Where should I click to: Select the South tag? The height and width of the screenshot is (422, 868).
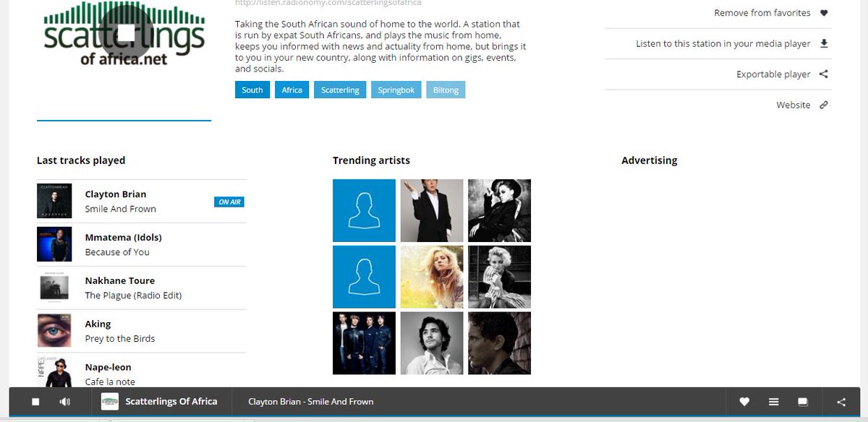point(252,90)
